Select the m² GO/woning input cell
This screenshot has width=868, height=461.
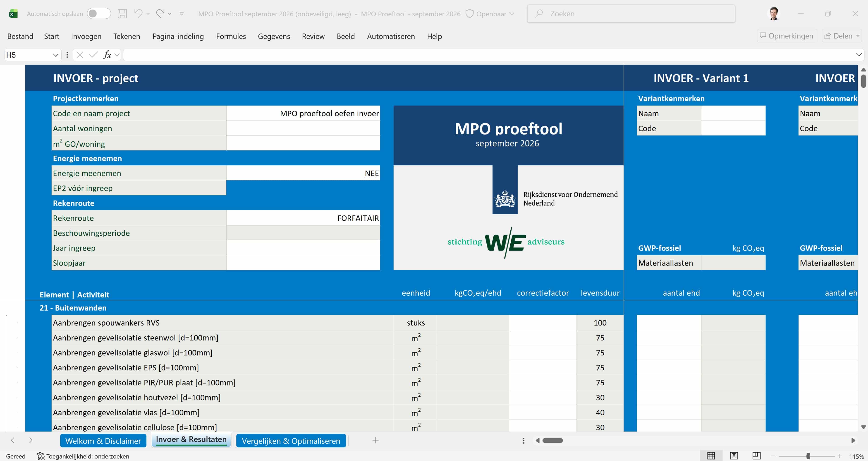[x=303, y=143]
